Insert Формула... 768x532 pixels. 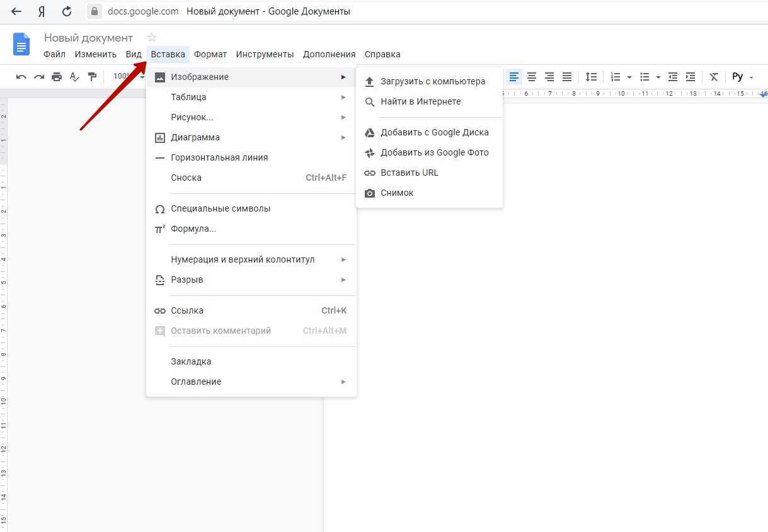pos(251,229)
